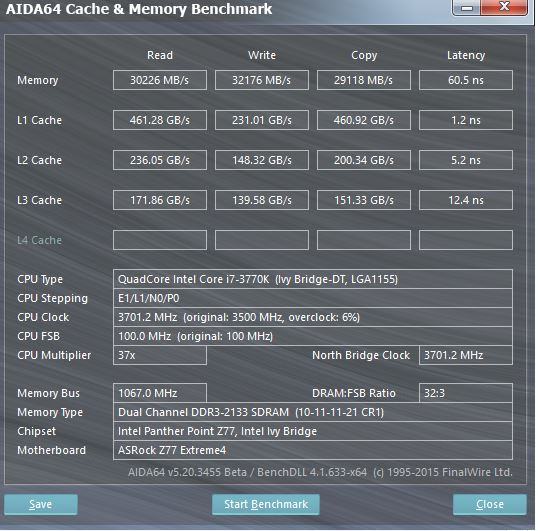Click L1 Cache Write value 231.01 GB/s
This screenshot has width=538, height=531.
click(x=262, y=120)
